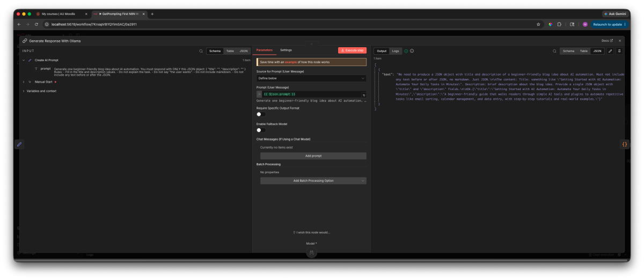Open the Chrome profile avatar

tap(585, 24)
